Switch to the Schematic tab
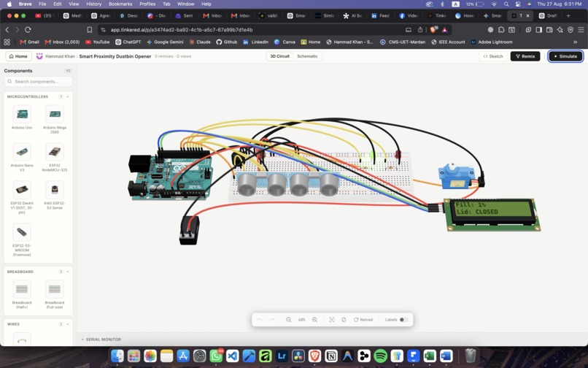588x368 pixels. pyautogui.click(x=307, y=56)
